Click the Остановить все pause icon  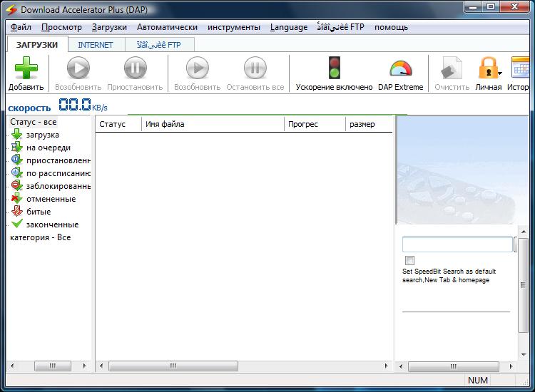(x=255, y=69)
